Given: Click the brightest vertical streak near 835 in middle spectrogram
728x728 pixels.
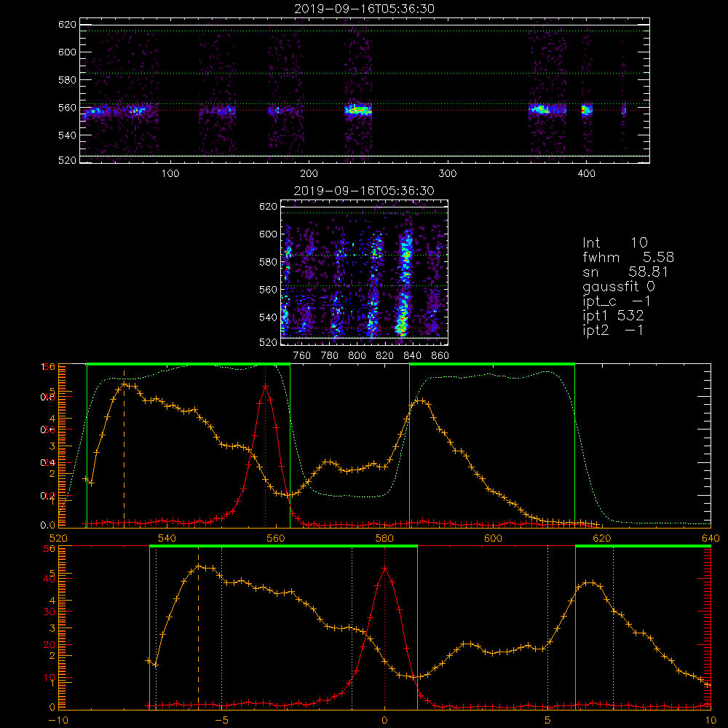Looking at the screenshot, I should tap(404, 283).
